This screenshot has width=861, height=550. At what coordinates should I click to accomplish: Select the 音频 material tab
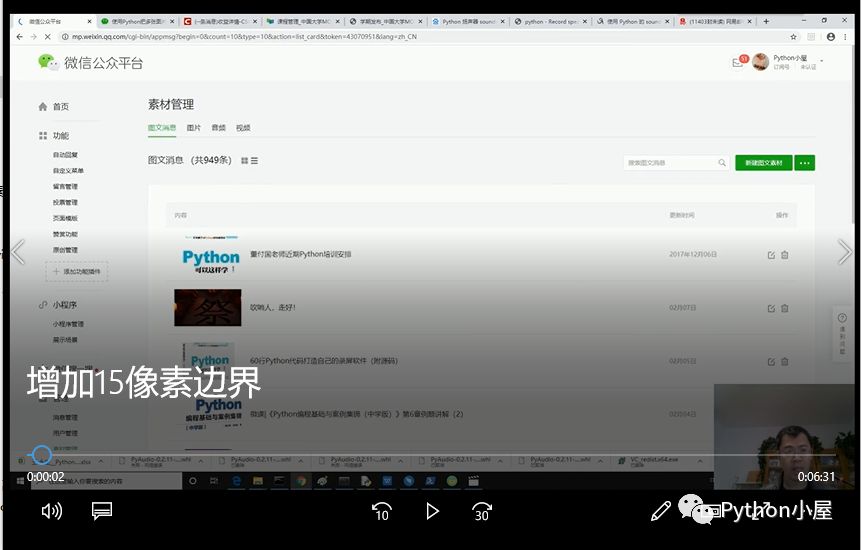click(x=219, y=127)
